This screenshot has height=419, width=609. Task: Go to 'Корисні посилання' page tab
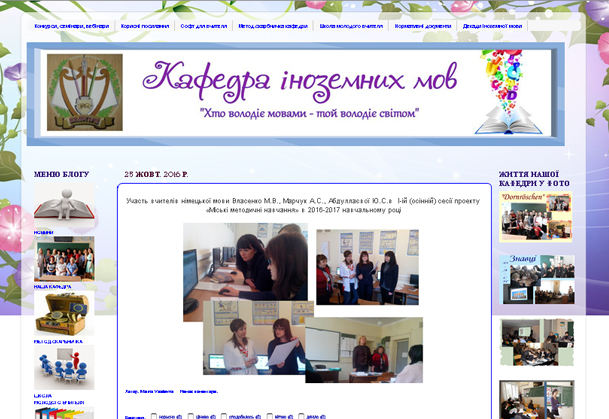(x=147, y=26)
